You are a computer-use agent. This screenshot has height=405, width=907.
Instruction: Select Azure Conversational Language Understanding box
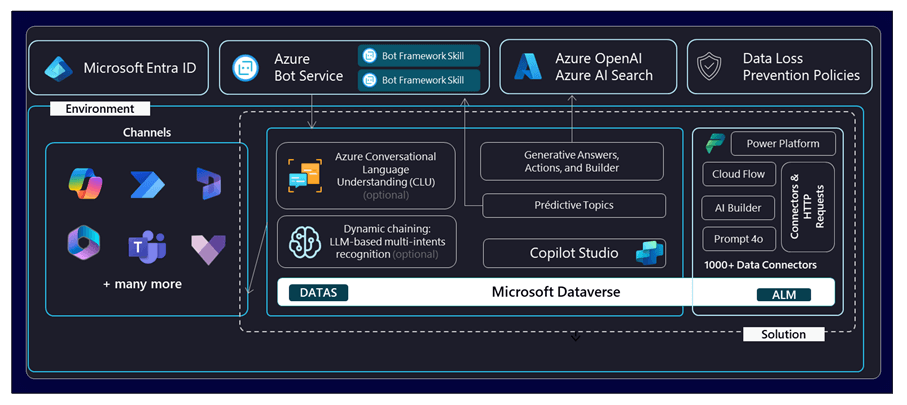(x=366, y=175)
